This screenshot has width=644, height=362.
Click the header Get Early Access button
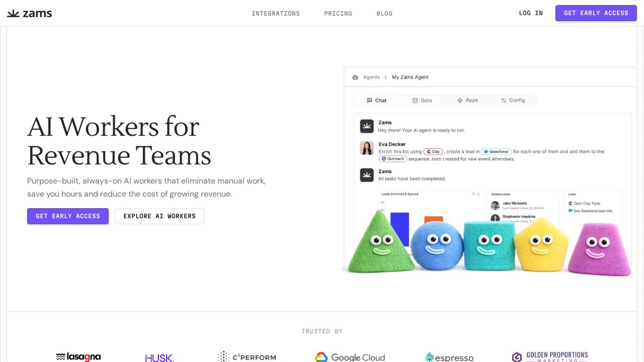pos(596,13)
